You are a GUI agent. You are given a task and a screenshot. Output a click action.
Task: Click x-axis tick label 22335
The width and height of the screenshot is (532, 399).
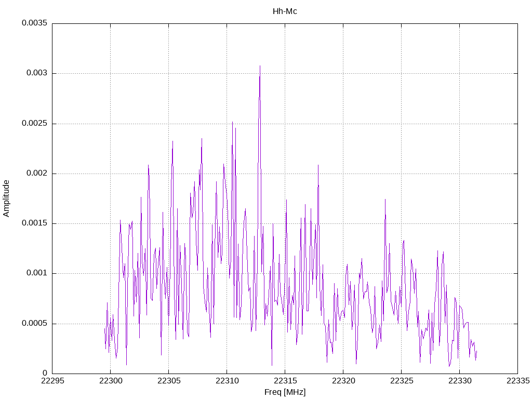pyautogui.click(x=518, y=381)
